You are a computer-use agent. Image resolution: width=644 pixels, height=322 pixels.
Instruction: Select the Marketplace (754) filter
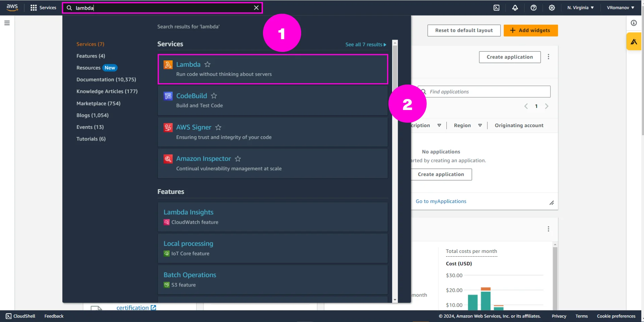(x=98, y=103)
